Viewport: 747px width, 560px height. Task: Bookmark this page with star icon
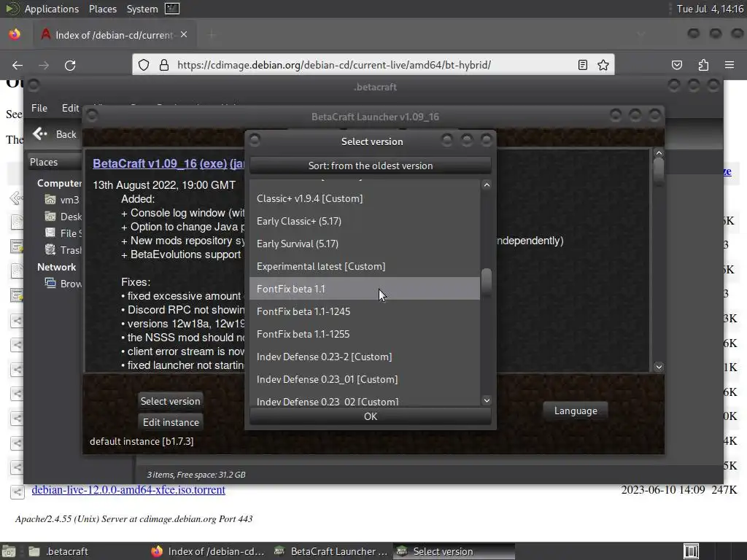603,65
